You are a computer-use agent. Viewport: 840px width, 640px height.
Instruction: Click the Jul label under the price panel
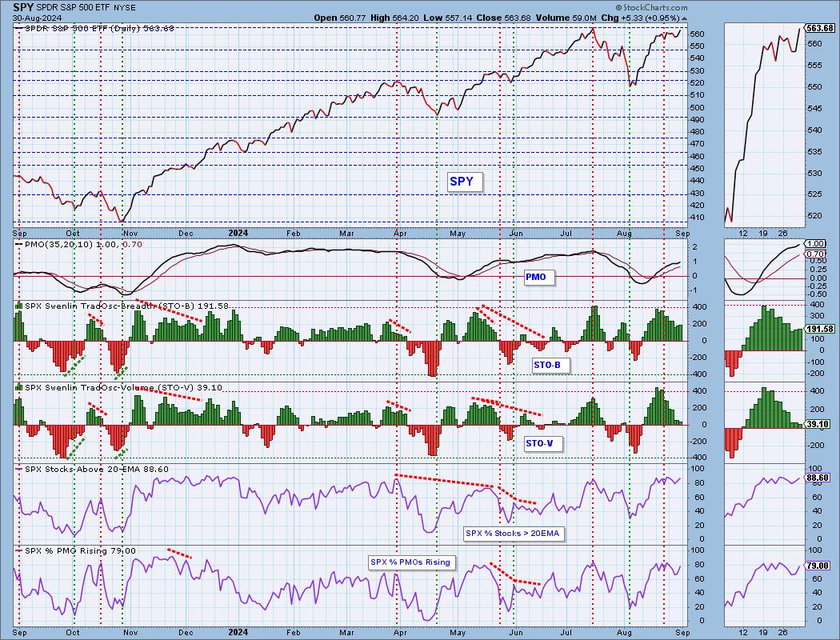coord(566,234)
